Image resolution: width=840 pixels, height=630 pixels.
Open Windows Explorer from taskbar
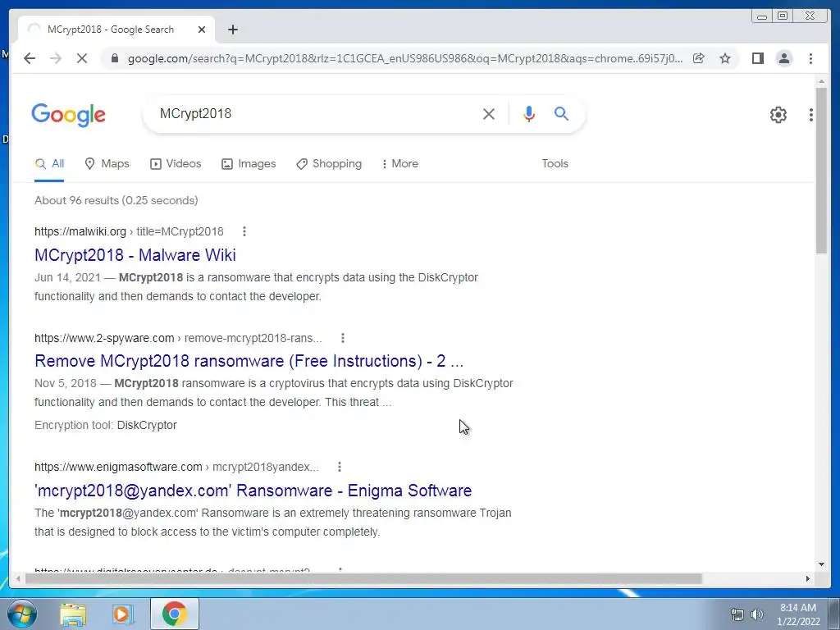[x=73, y=614]
